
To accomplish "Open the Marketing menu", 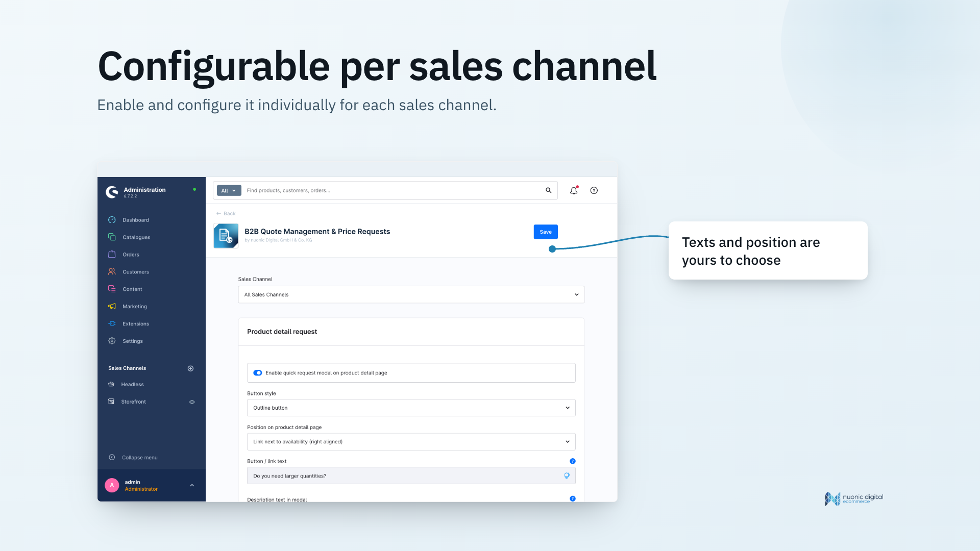I will click(x=135, y=307).
